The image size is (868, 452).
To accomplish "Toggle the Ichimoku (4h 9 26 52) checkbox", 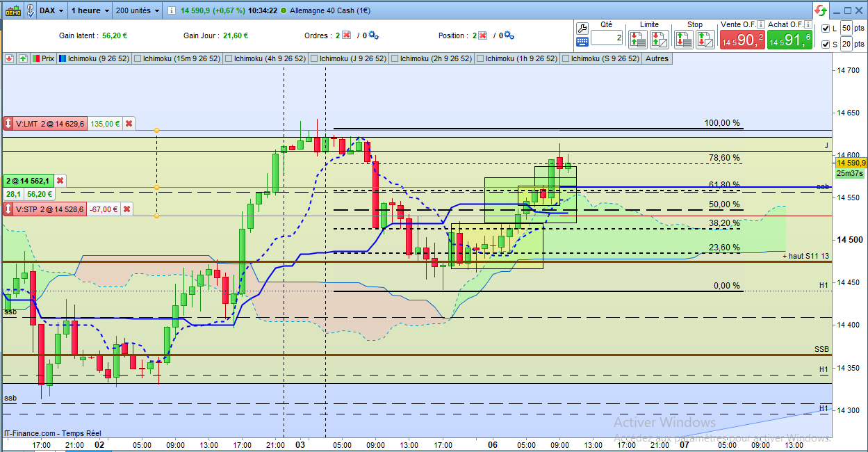I will [x=228, y=58].
